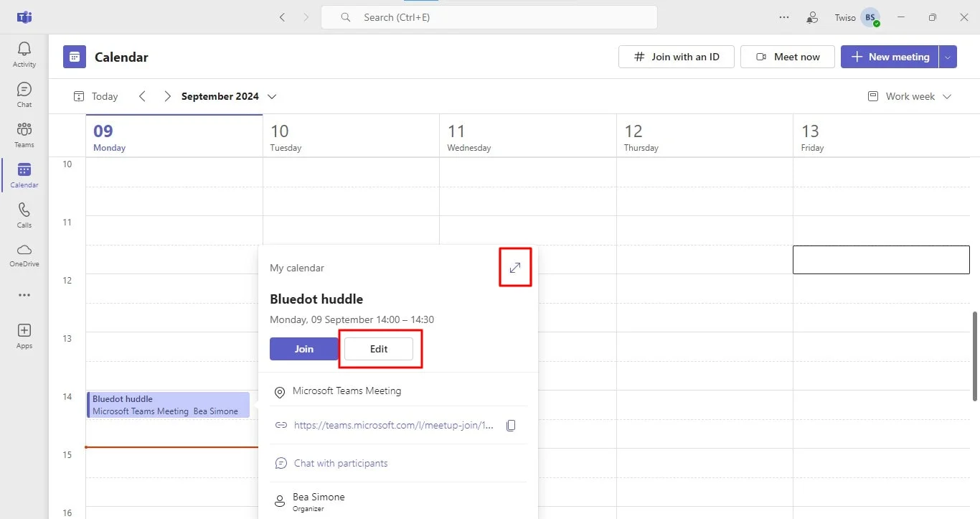Click the Twiso organization name

pyautogui.click(x=845, y=17)
